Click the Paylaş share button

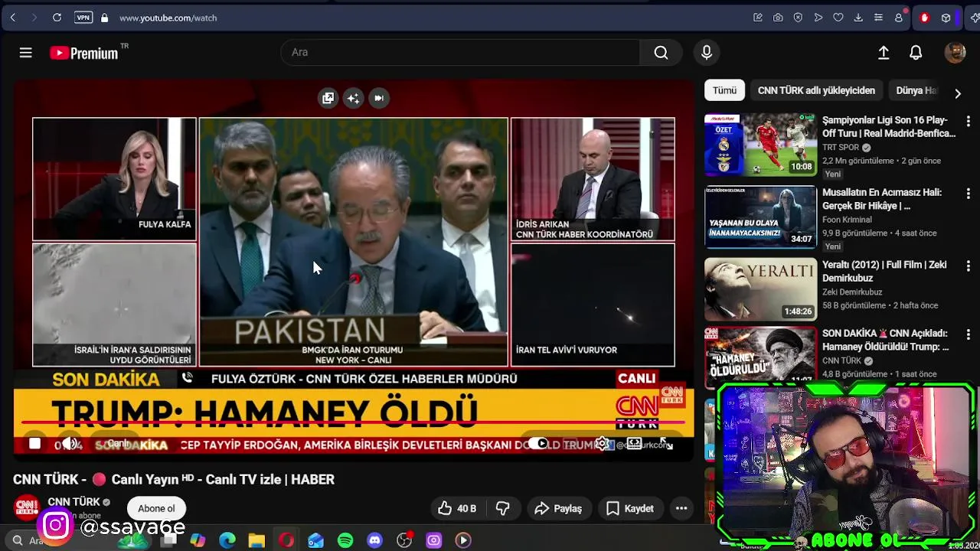point(558,508)
